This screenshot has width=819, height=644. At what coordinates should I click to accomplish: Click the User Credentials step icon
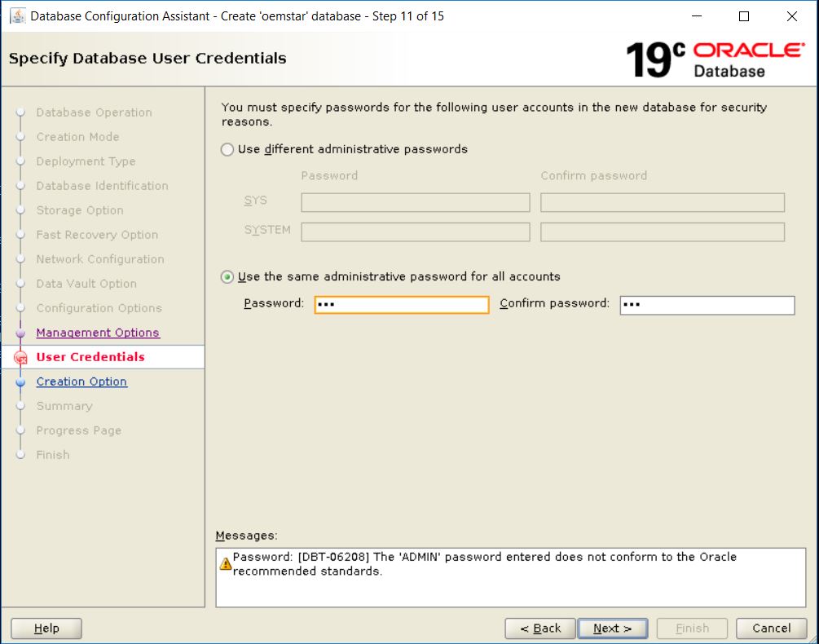[x=21, y=358]
